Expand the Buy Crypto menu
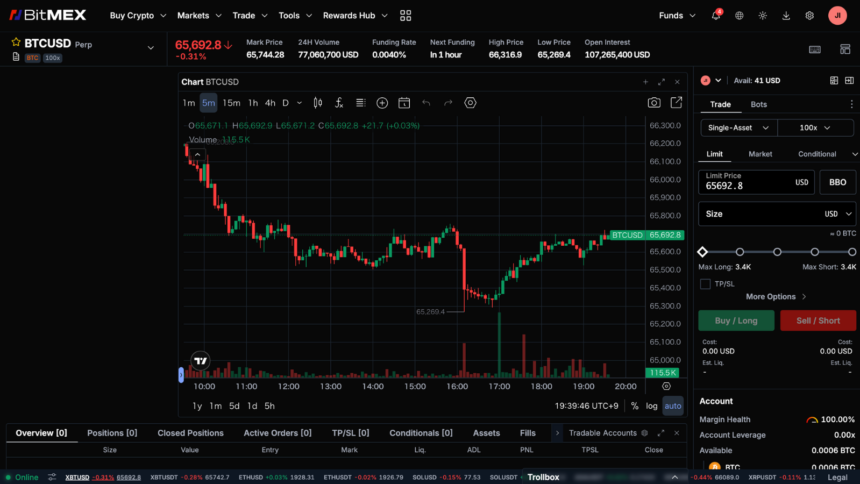 138,15
